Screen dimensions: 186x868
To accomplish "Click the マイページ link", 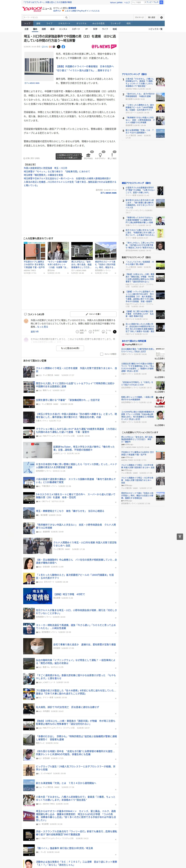I will [x=139, y=18].
